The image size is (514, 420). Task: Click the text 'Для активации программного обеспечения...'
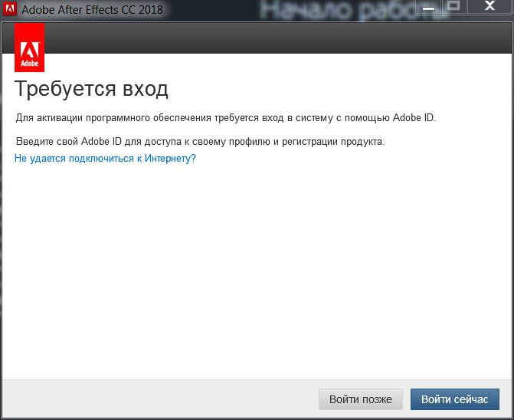226,118
